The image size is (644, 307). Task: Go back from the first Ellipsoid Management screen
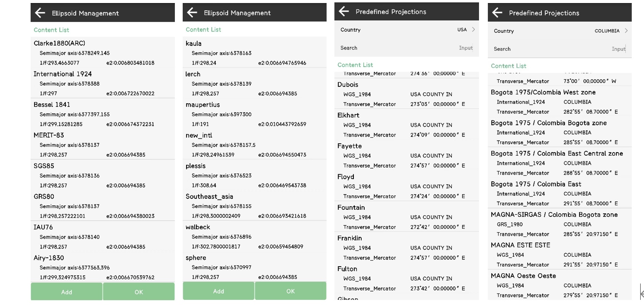coord(40,13)
